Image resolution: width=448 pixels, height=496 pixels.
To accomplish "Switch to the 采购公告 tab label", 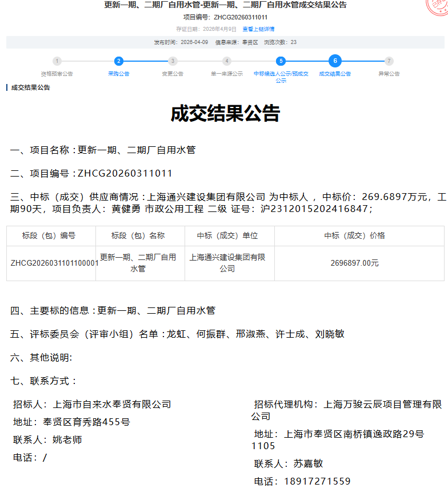I will 118,74.
